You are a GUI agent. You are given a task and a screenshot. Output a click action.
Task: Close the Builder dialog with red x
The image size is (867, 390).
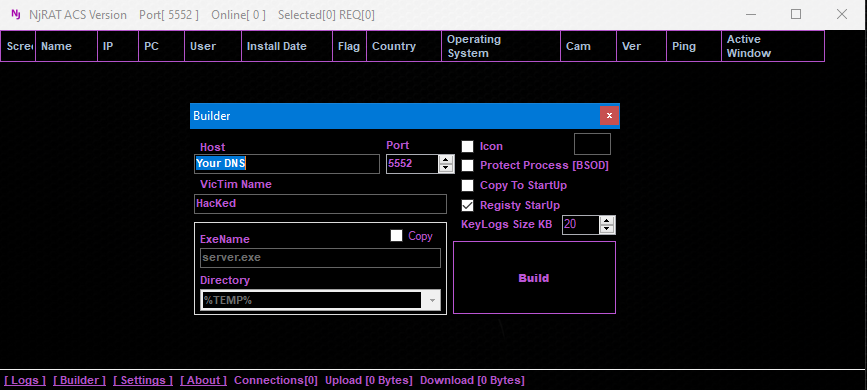tap(609, 116)
